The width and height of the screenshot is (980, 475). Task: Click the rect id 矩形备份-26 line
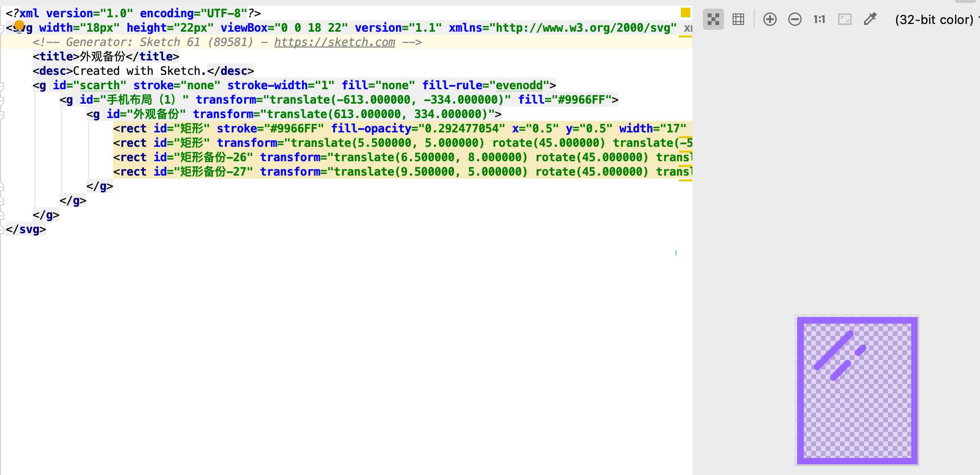click(403, 157)
